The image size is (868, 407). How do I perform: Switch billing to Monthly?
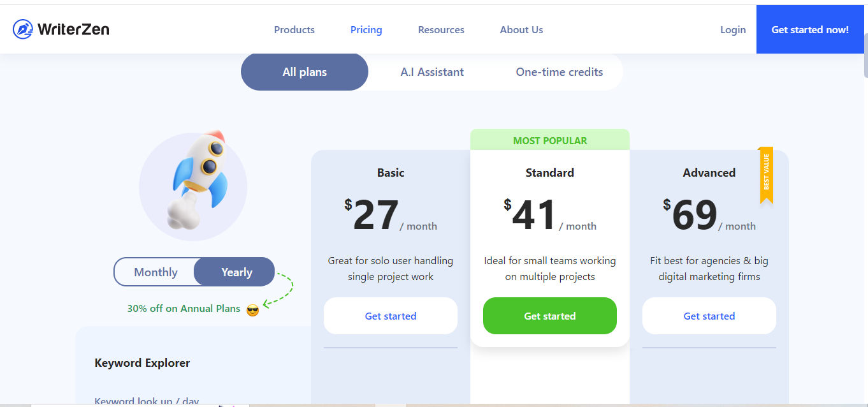[156, 272]
